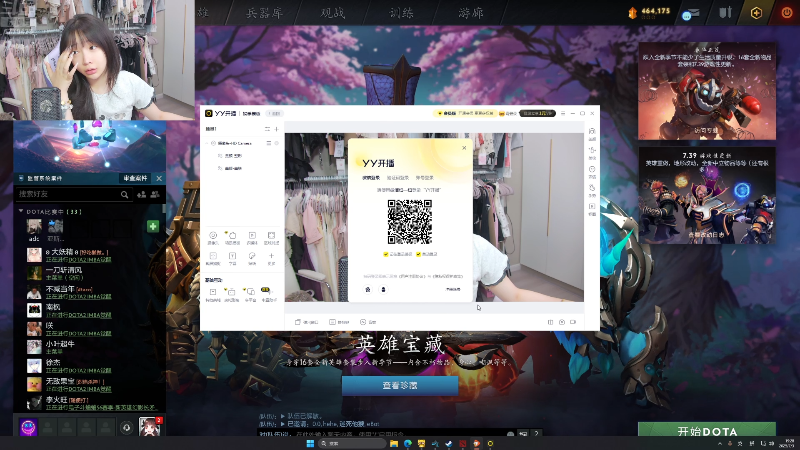Screen dimensions: 800x450
Task: Click the taskbar search box
Action: (352, 443)
